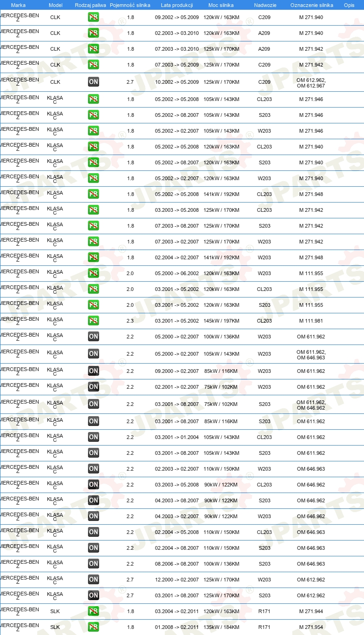Select production years 03.2004 -> 02.2011
The height and width of the screenshot is (635, 364).
(177, 611)
